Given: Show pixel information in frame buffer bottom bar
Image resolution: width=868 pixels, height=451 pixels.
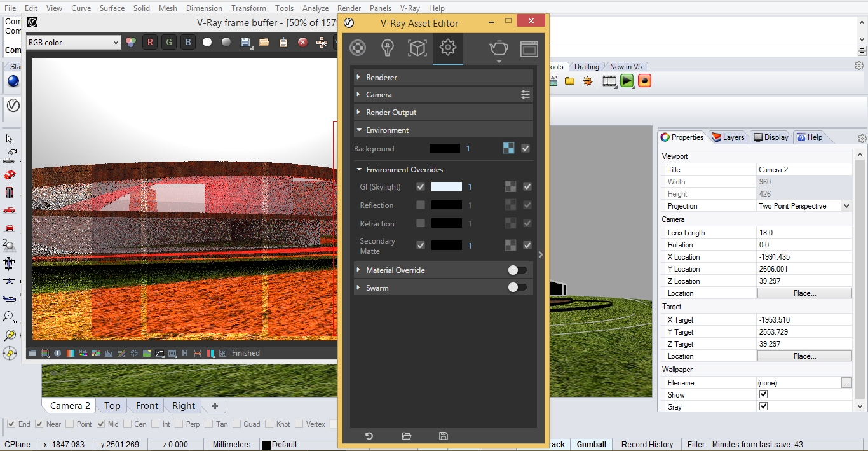Looking at the screenshot, I should pos(58,353).
